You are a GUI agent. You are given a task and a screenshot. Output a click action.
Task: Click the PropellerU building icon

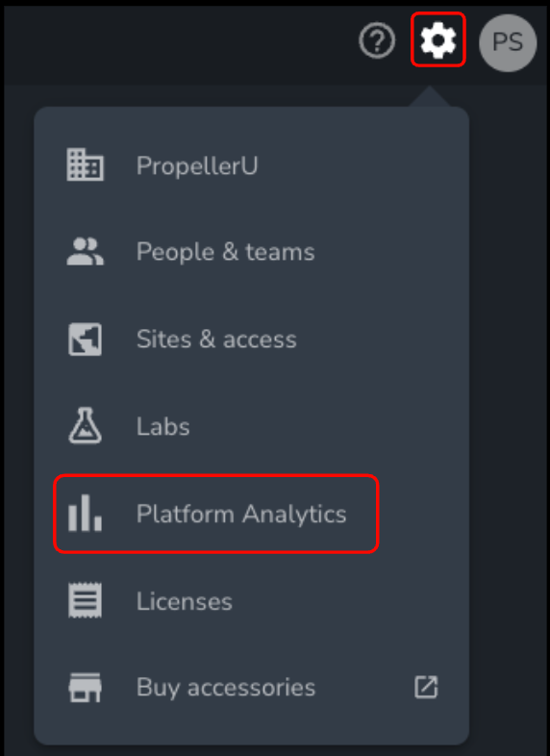tap(85, 164)
